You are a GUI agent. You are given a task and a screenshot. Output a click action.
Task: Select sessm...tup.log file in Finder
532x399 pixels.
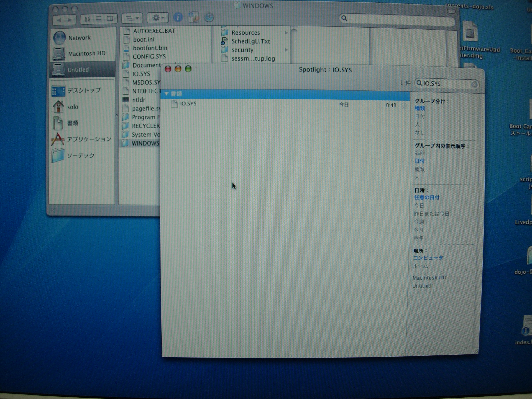point(253,59)
